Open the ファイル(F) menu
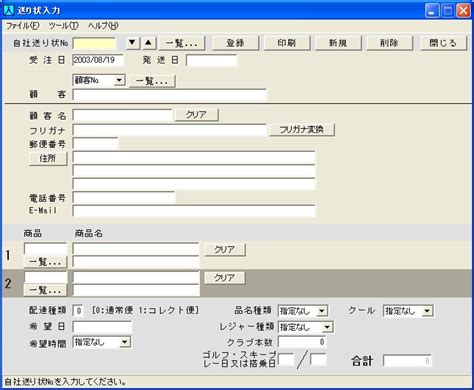This screenshot has width=474, height=390. point(23,26)
